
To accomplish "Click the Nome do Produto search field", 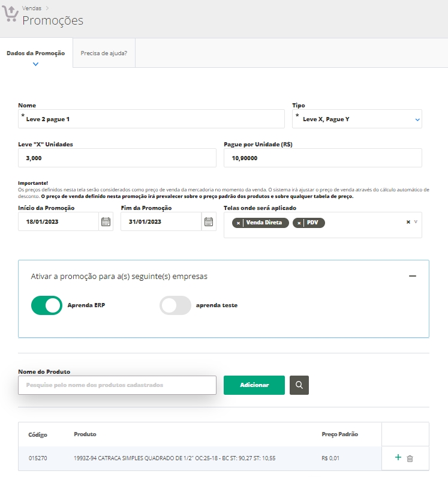I will click(x=117, y=385).
